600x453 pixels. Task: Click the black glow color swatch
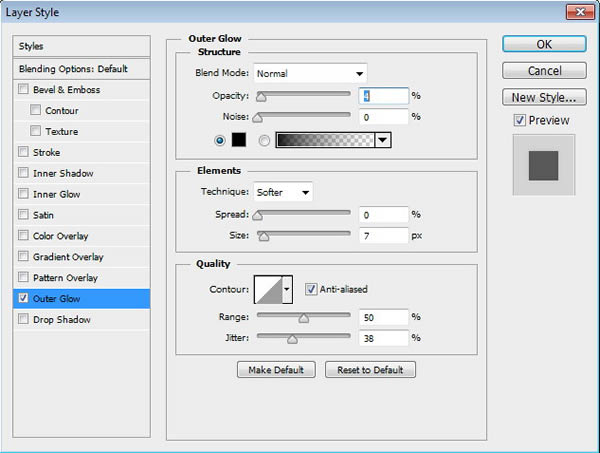click(x=239, y=141)
